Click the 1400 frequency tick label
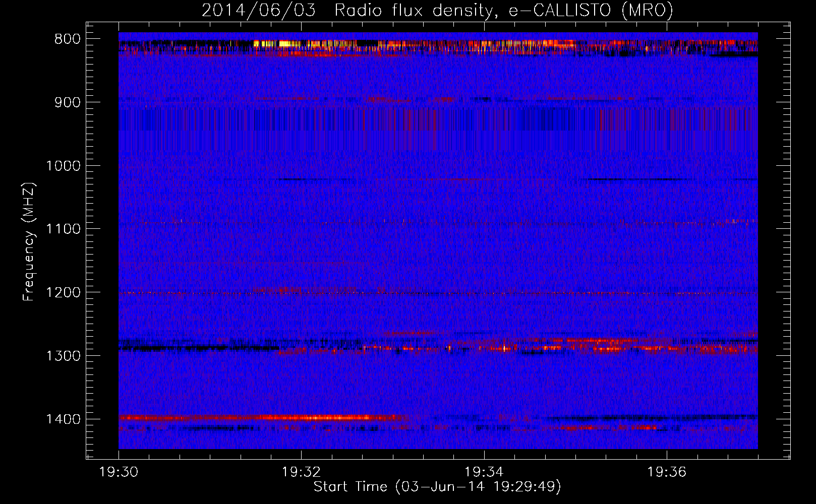816x504 pixels. [64, 419]
